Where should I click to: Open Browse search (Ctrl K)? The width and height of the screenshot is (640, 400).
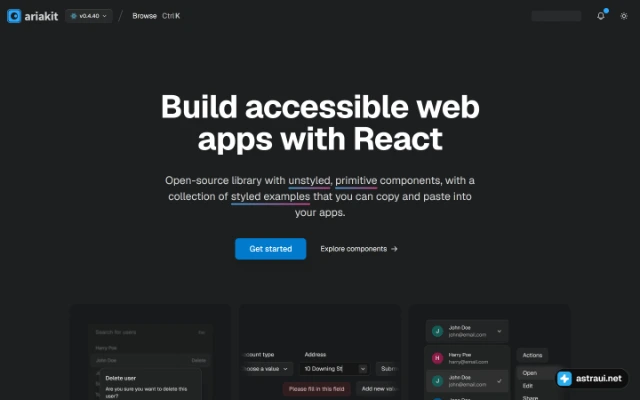[156, 16]
